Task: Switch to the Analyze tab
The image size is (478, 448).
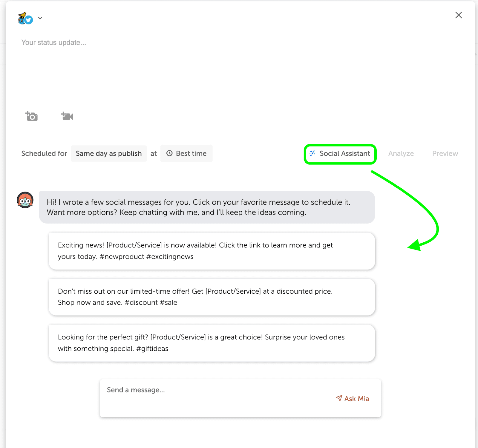Action: pyautogui.click(x=401, y=153)
